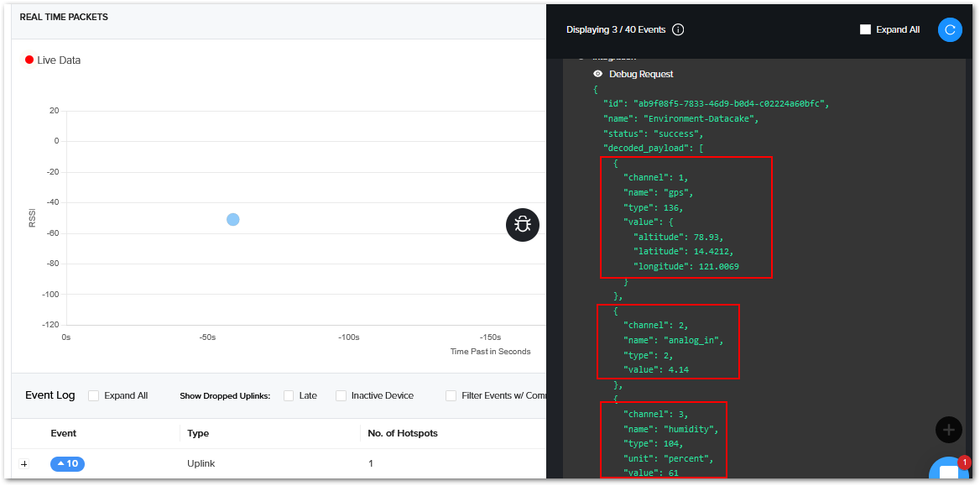Click the dark round plus button
980x486 pixels.
(948, 430)
